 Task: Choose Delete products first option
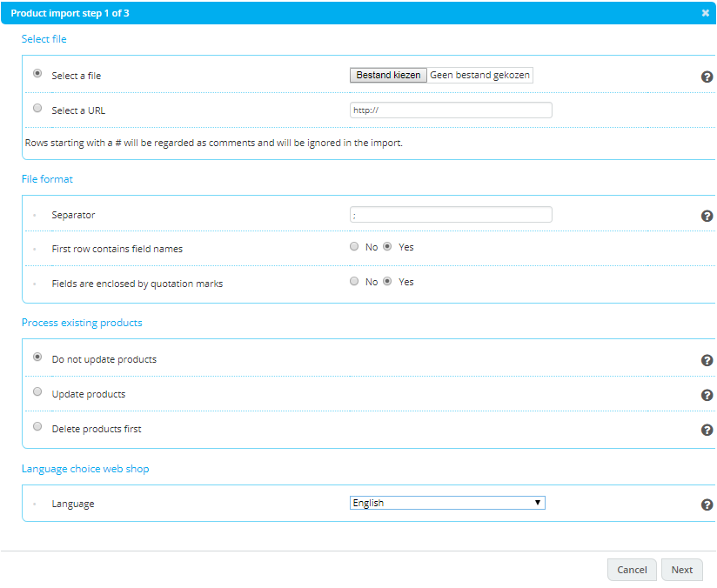tap(37, 426)
